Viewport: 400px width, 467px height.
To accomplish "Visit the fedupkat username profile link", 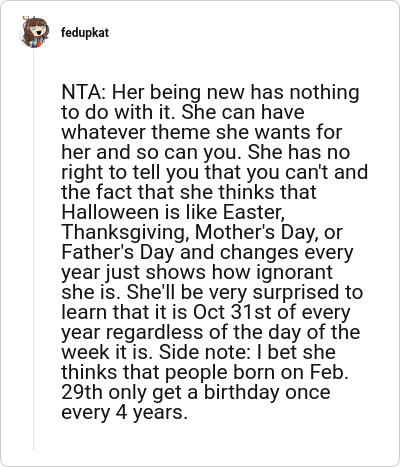I will click(x=85, y=33).
